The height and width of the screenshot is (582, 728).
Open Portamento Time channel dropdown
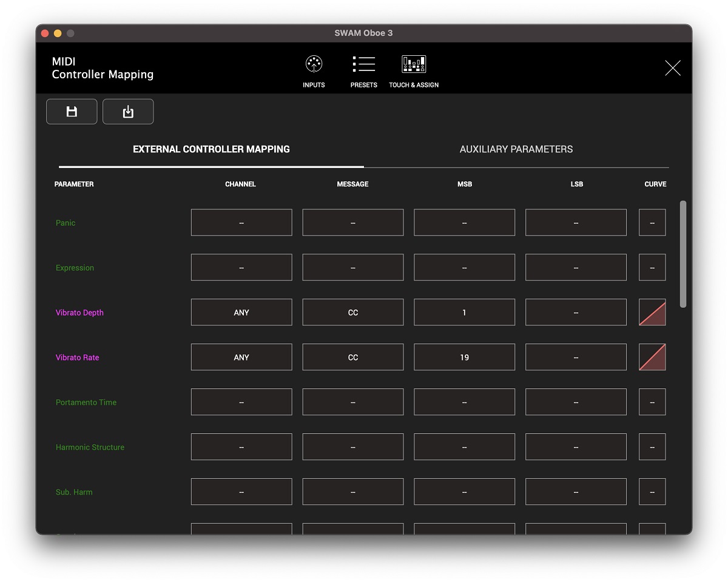241,402
